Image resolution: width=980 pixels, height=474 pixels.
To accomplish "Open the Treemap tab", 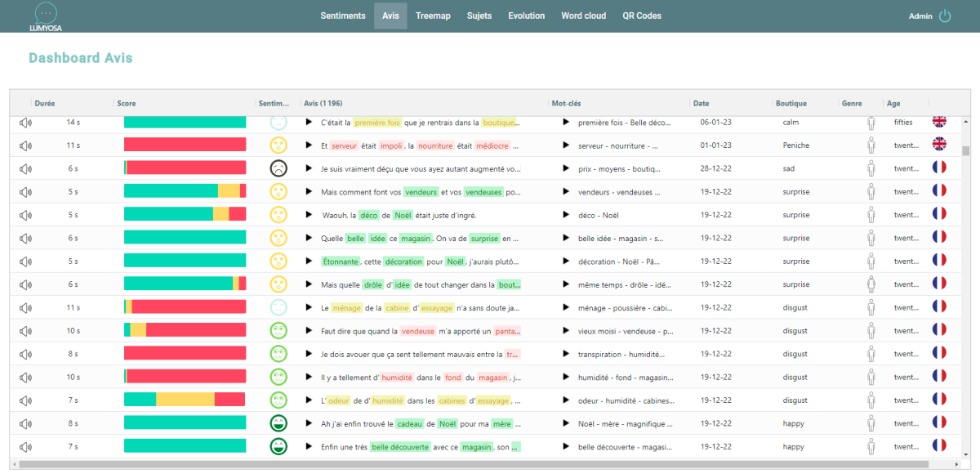I will click(432, 16).
